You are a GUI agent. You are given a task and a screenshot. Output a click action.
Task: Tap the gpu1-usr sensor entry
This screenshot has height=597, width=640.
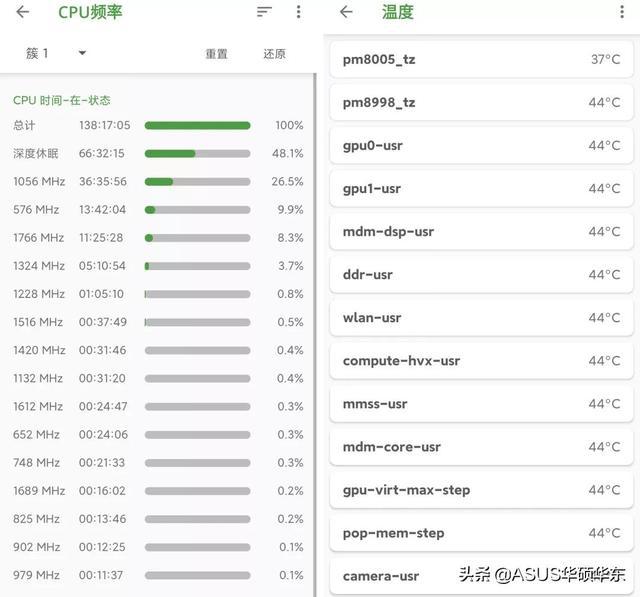pyautogui.click(x=481, y=188)
